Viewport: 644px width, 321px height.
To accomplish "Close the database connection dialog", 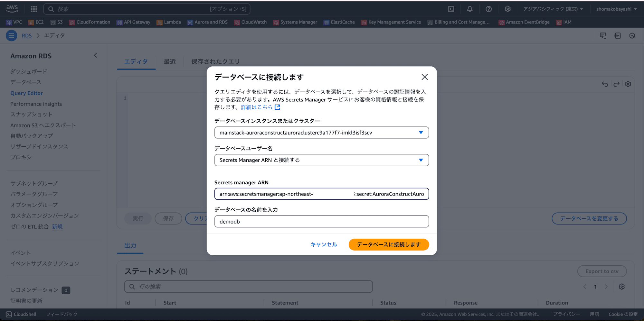I will (x=425, y=77).
